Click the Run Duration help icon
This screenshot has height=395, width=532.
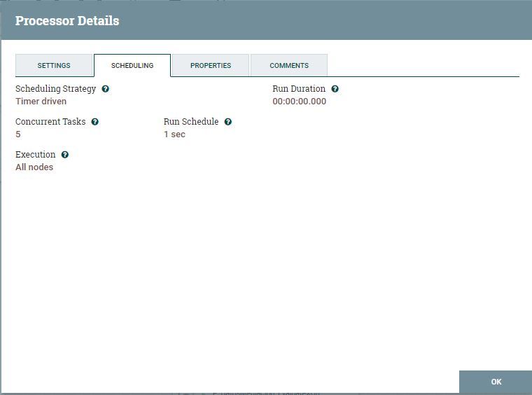(335, 89)
